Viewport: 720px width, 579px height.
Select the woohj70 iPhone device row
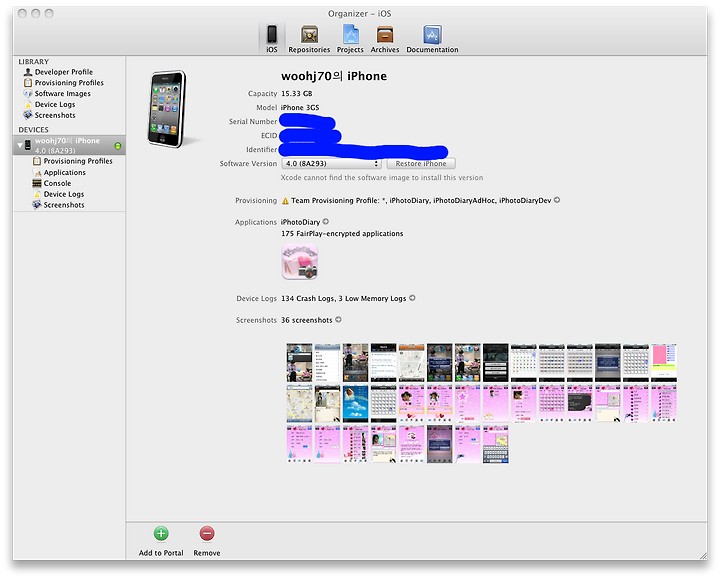click(69, 145)
